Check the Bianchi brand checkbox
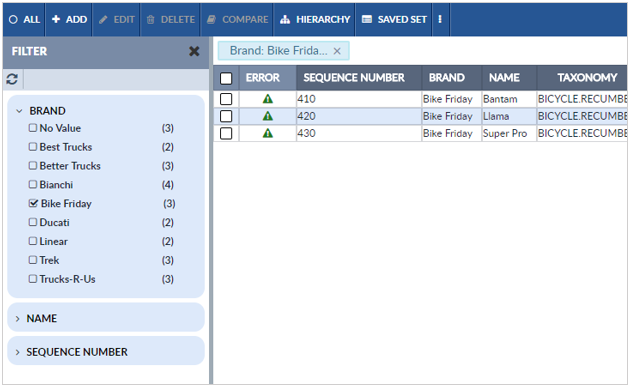 click(33, 185)
